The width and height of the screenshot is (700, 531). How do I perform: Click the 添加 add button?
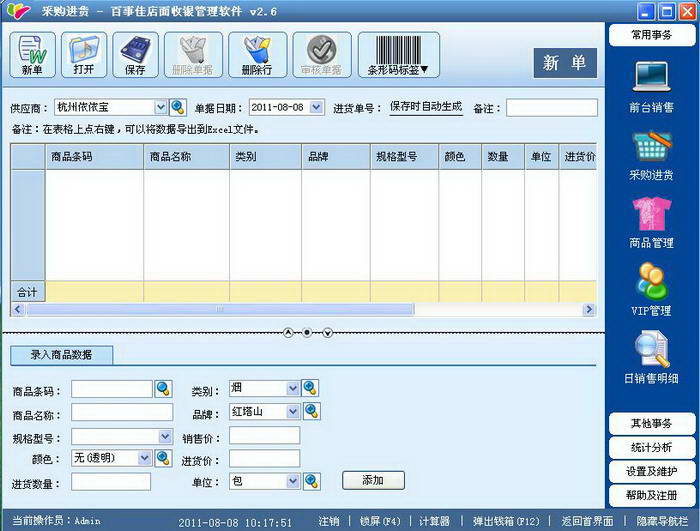[373, 481]
